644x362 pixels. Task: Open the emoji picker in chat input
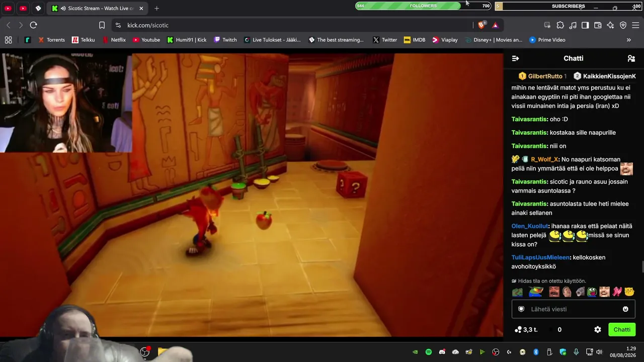click(625, 309)
